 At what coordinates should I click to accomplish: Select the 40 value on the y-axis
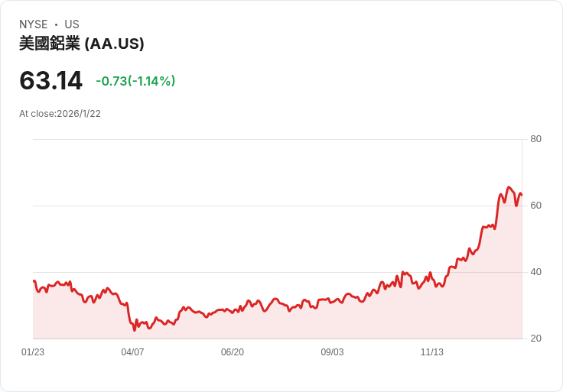(536, 272)
